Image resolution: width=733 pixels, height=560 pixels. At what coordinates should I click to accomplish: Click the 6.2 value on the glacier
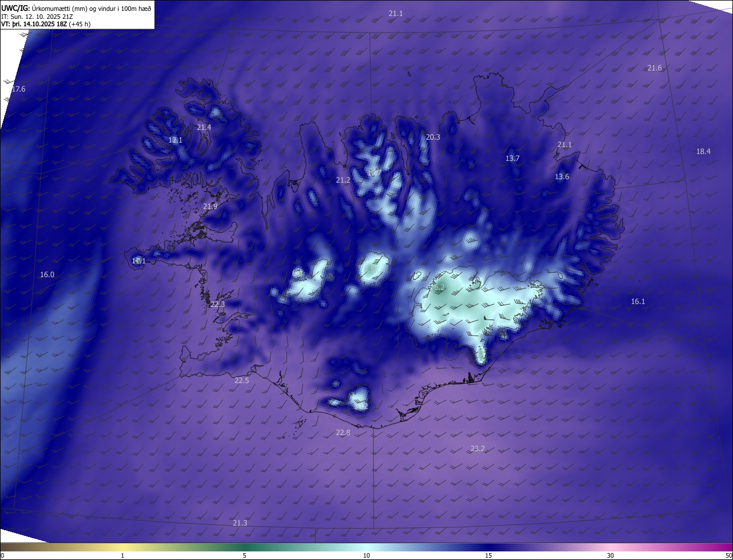pyautogui.click(x=439, y=287)
